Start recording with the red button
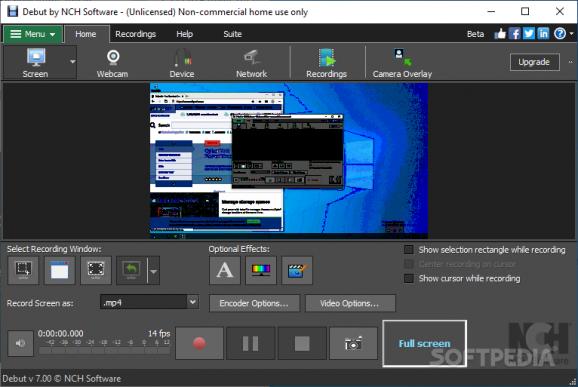578x387 pixels. 199,343
